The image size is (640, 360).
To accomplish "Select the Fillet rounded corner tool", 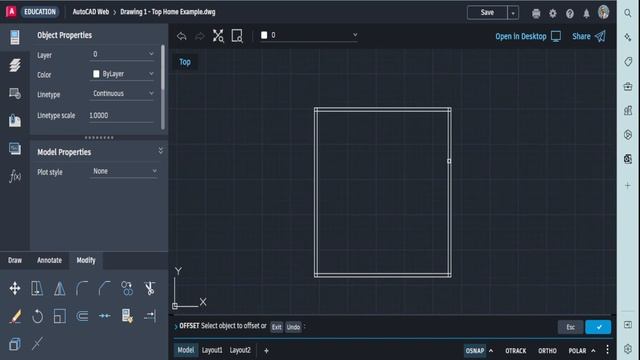I will pos(82,289).
